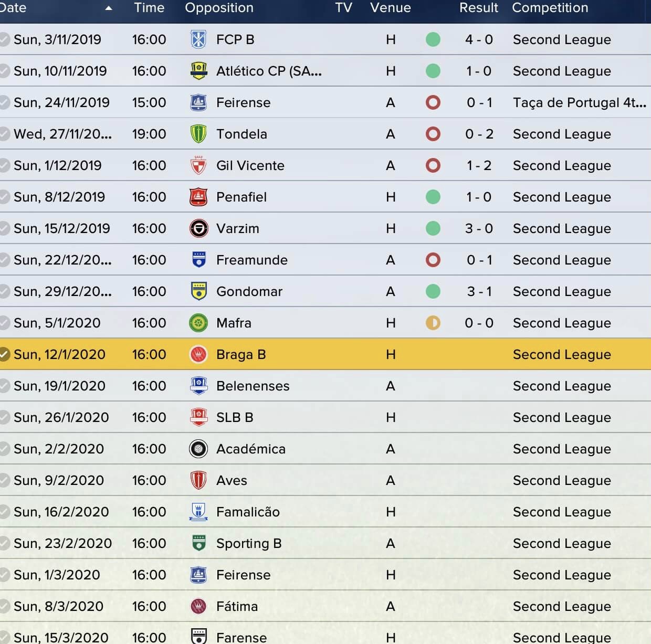Click the Varzim circular club logo
Image resolution: width=651 pixels, height=644 pixels.
(198, 228)
